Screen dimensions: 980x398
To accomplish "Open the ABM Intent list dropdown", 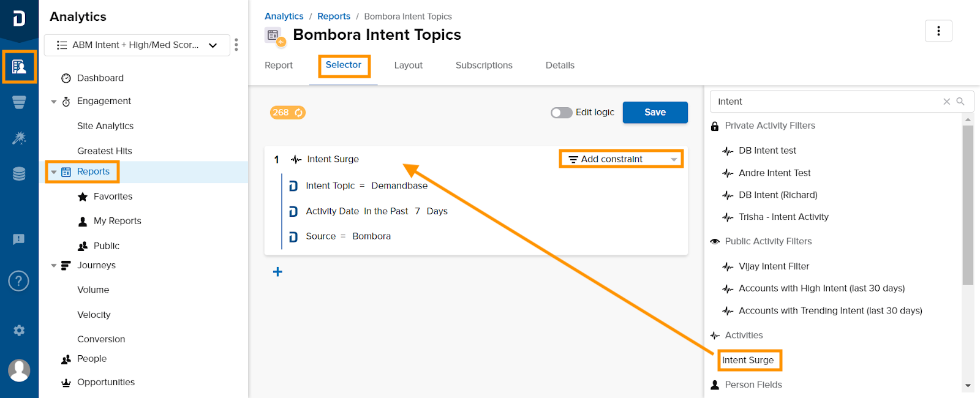I will coord(137,45).
